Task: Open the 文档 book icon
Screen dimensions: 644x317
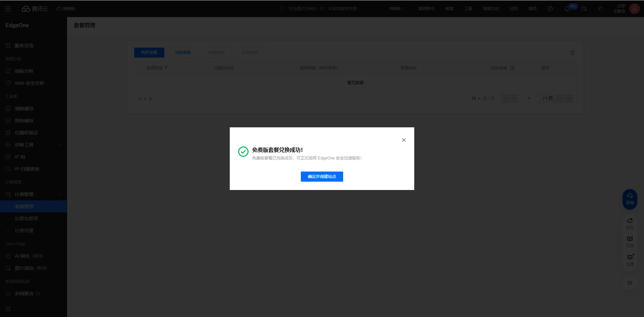Action: point(630,241)
